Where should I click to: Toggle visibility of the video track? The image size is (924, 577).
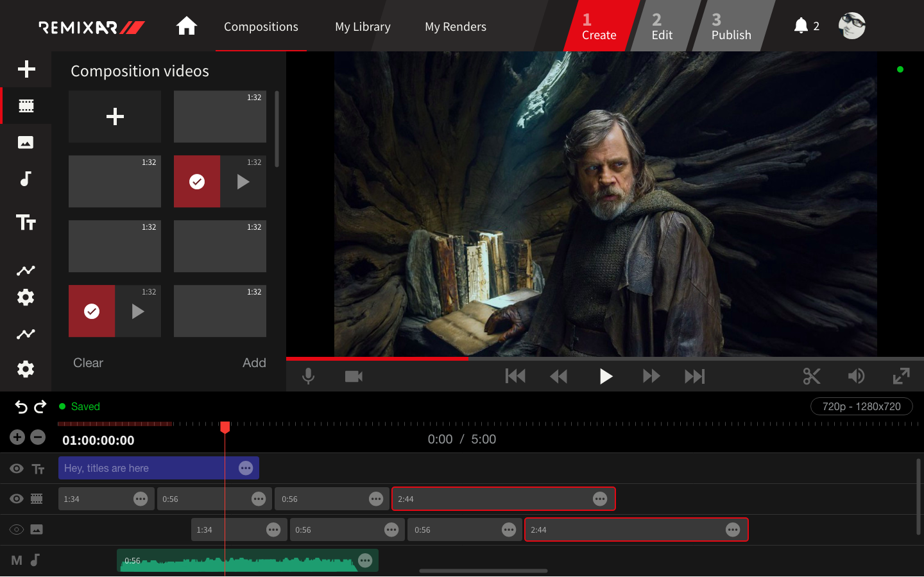[x=17, y=499]
